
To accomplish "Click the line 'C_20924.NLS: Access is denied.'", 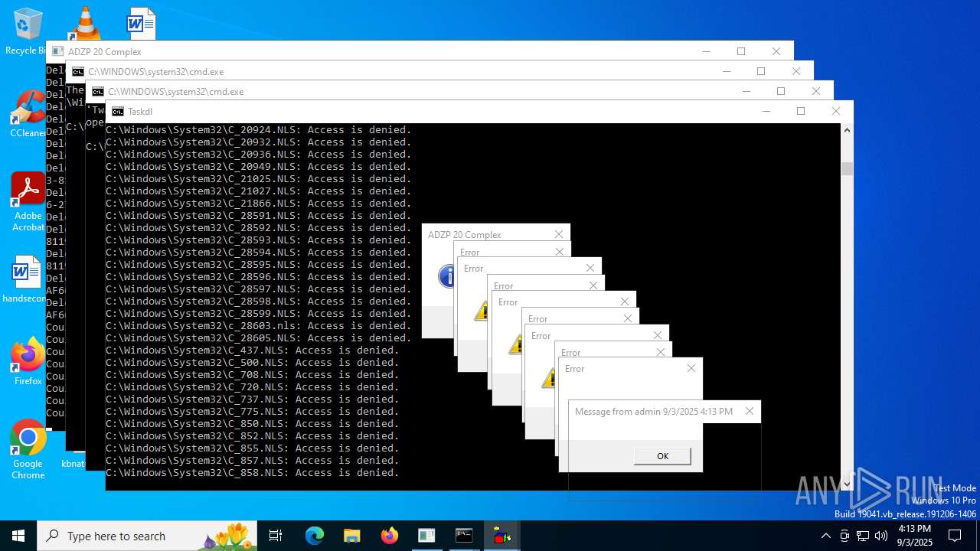I will pyautogui.click(x=259, y=130).
